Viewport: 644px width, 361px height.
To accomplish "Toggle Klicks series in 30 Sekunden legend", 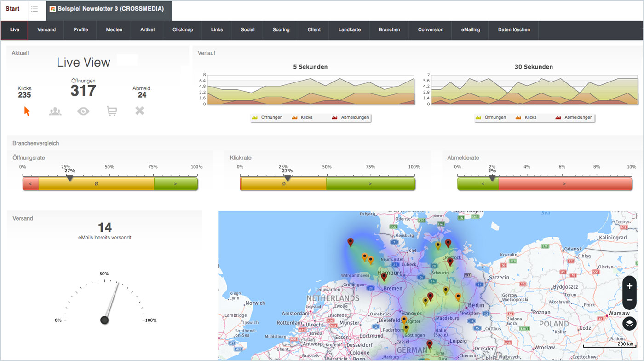I will click(x=526, y=118).
